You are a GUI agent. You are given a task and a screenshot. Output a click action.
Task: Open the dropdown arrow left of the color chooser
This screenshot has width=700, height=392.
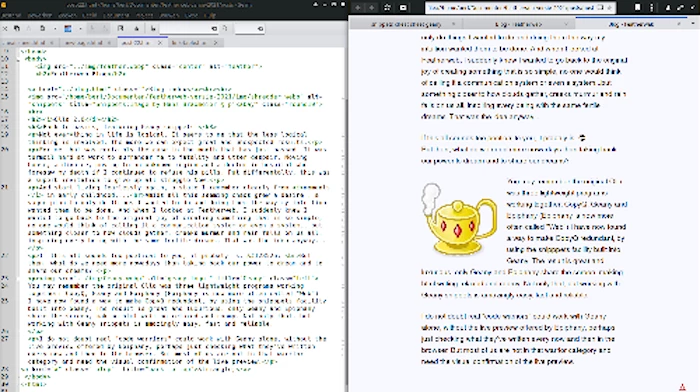click(55, 29)
